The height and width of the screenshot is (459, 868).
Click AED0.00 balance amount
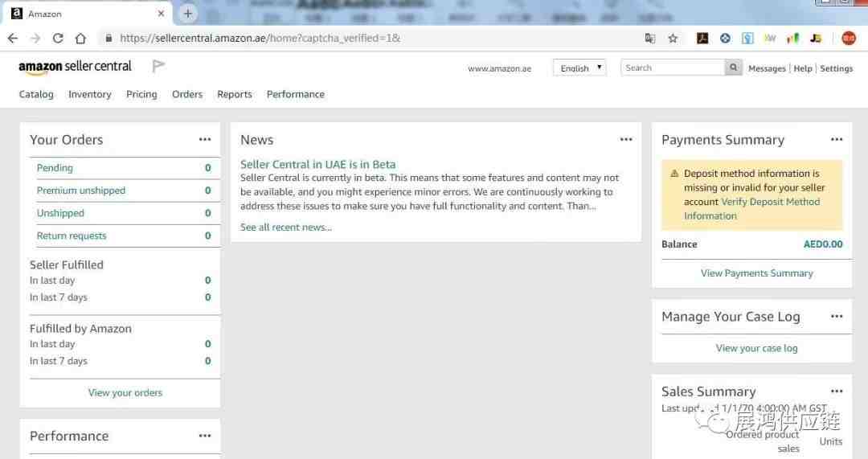click(x=823, y=244)
